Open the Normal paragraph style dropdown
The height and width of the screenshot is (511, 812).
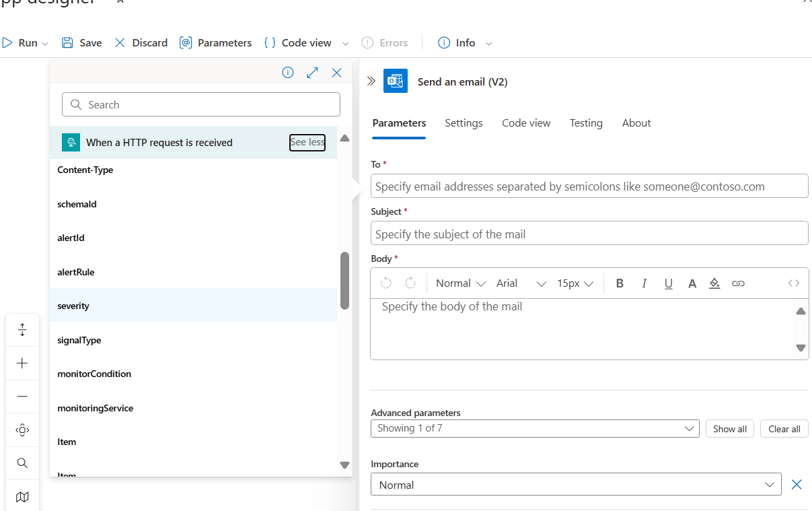pyautogui.click(x=461, y=283)
